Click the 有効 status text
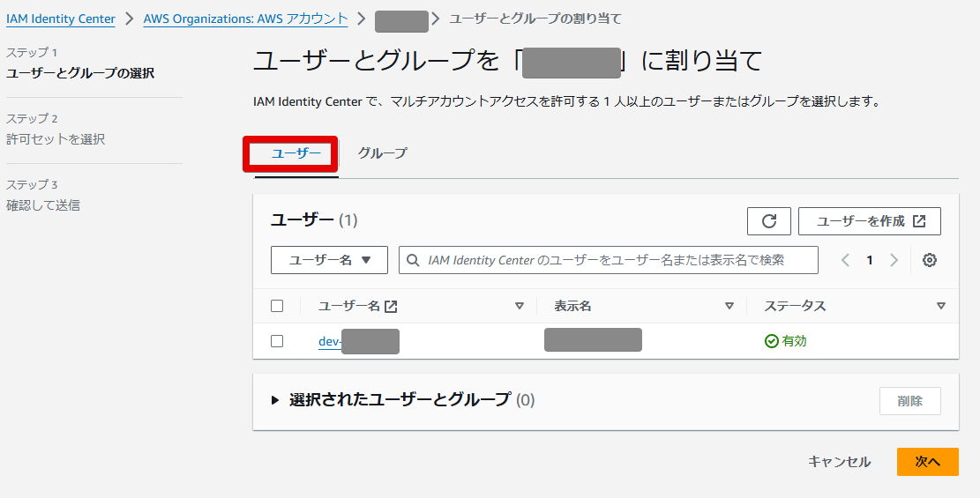This screenshot has width=980, height=498. 795,341
